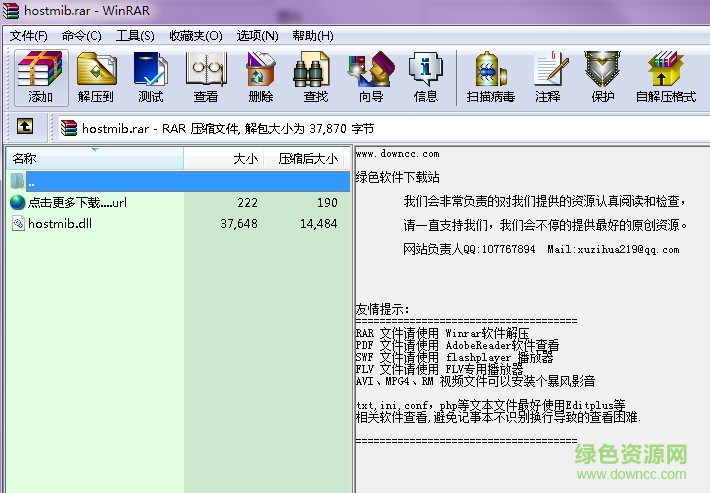Open the Commands (命令) menu

(82, 35)
